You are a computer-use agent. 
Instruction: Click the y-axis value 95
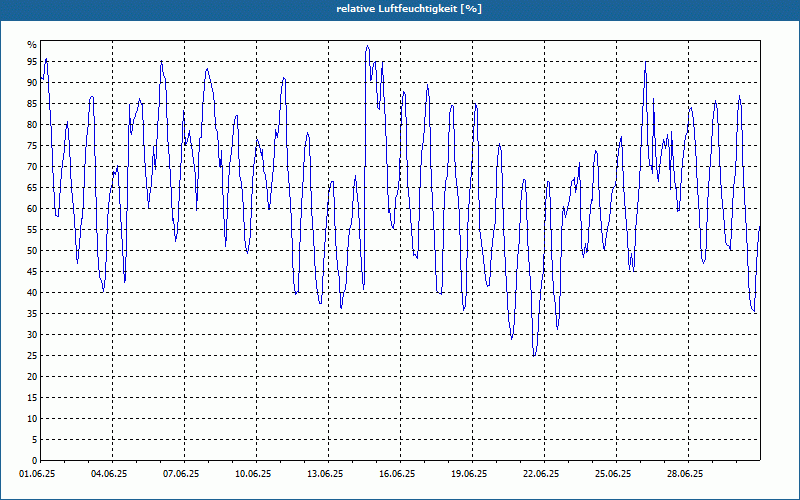[32, 62]
